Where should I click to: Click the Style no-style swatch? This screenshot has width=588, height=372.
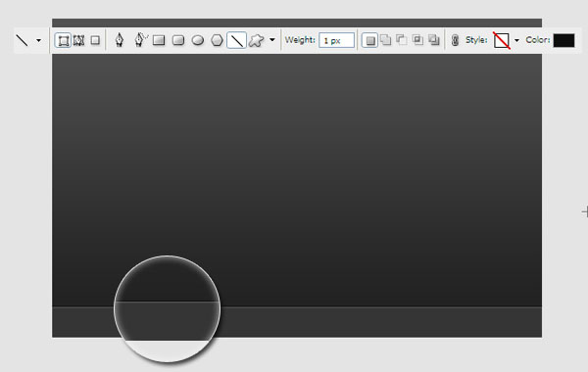point(502,40)
